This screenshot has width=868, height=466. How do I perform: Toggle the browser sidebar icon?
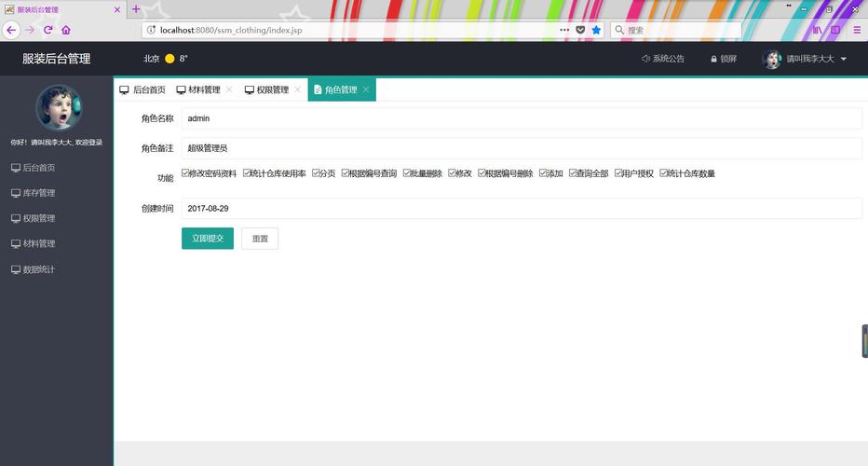click(835, 30)
